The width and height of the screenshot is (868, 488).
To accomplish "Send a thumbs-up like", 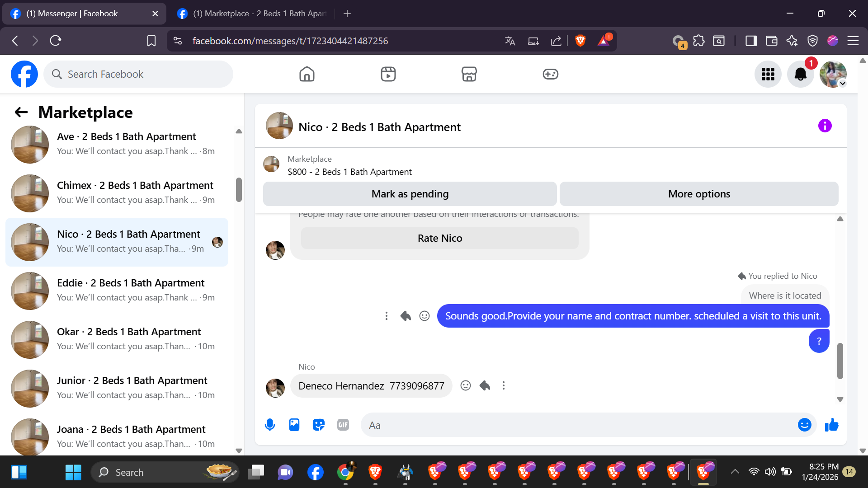I will coord(831,425).
